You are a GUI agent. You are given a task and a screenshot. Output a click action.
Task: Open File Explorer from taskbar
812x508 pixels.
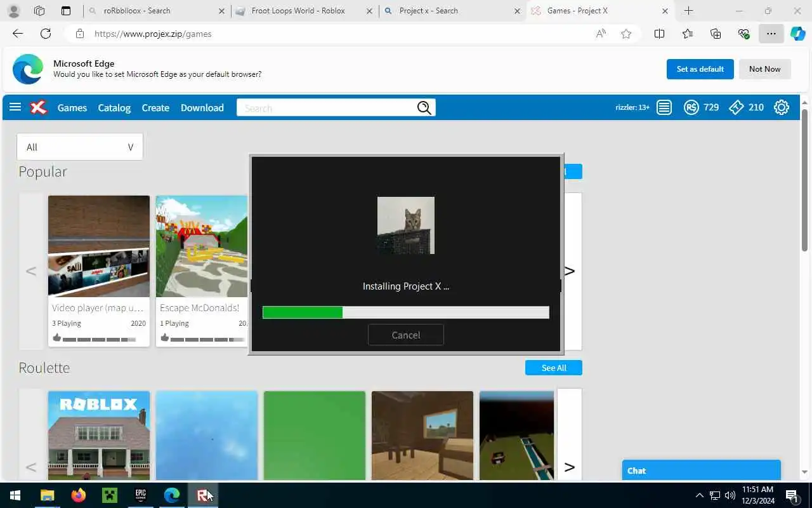(x=47, y=495)
